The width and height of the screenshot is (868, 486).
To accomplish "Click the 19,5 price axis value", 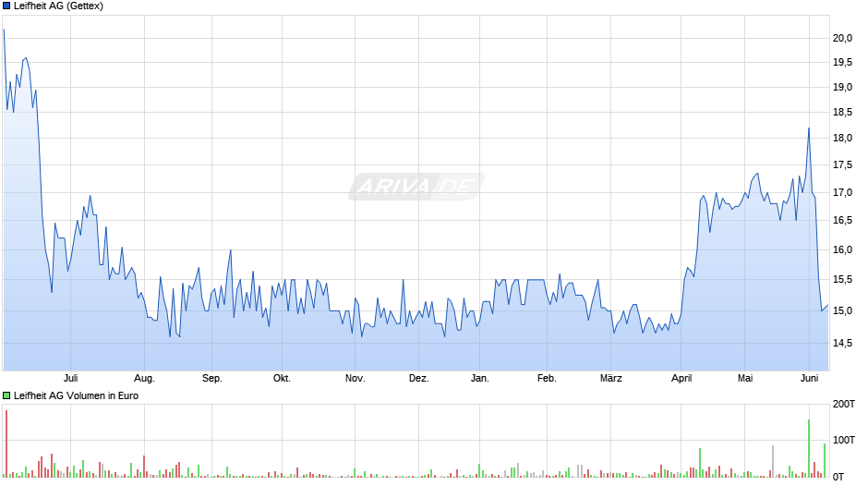I will click(842, 62).
